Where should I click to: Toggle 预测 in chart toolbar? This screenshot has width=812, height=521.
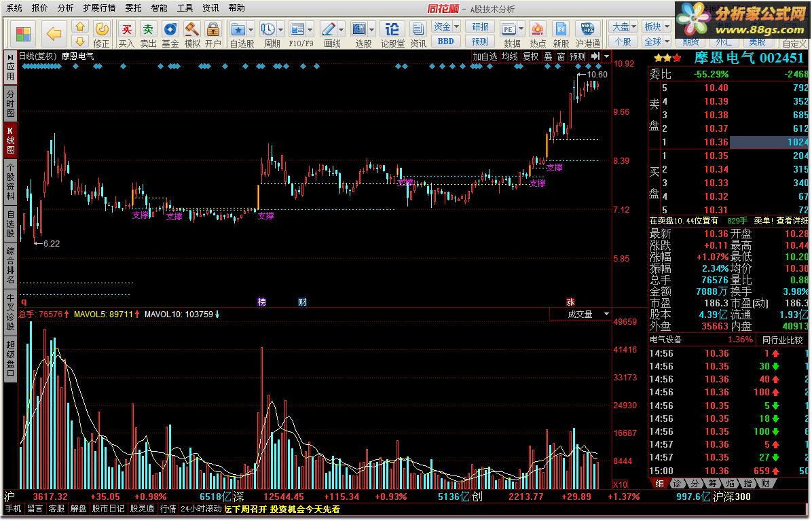click(577, 56)
